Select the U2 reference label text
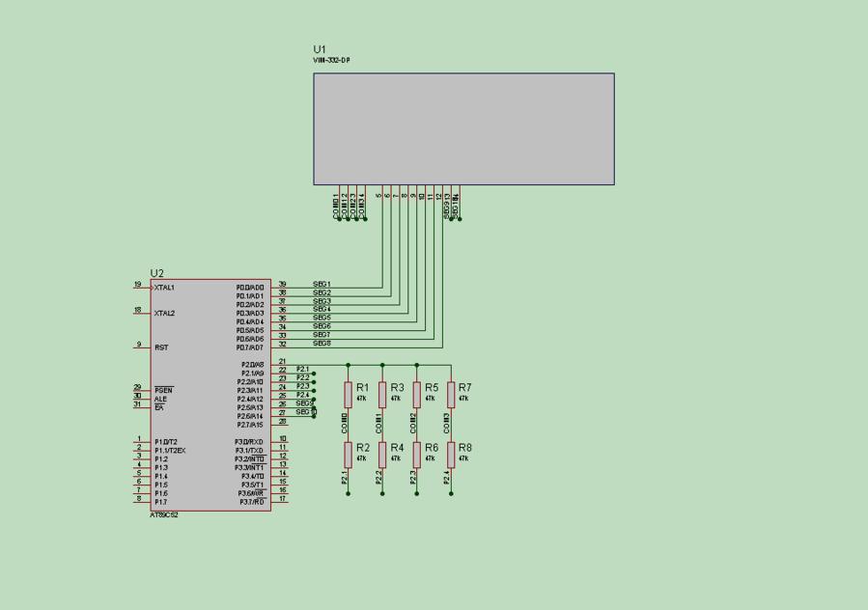 tap(157, 273)
